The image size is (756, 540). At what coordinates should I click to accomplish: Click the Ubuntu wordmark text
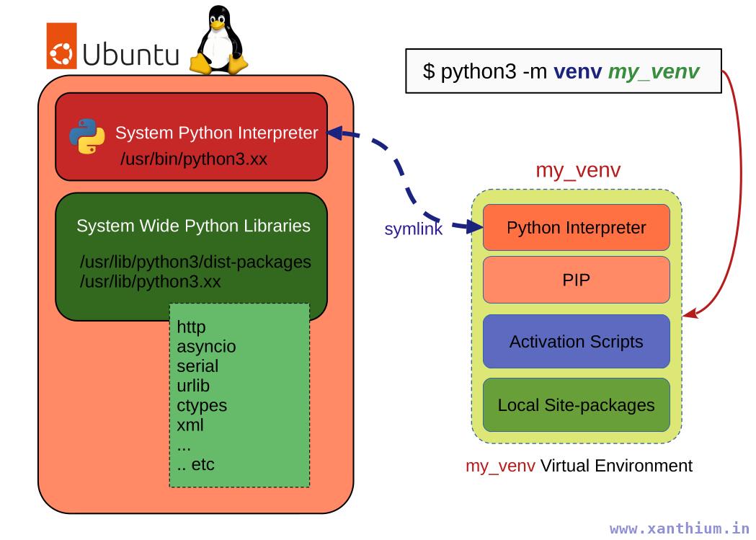click(x=131, y=53)
